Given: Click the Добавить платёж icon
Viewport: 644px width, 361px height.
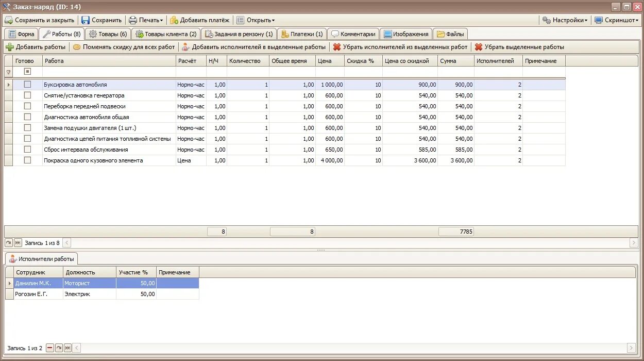Looking at the screenshot, I should point(174,20).
